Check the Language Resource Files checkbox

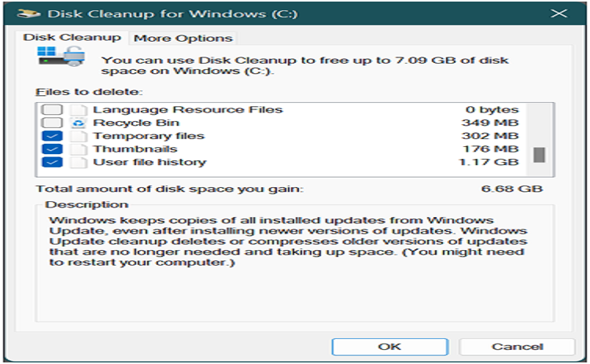[52, 109]
